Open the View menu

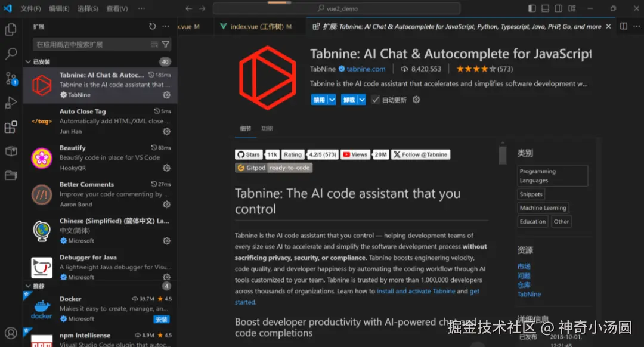click(117, 8)
